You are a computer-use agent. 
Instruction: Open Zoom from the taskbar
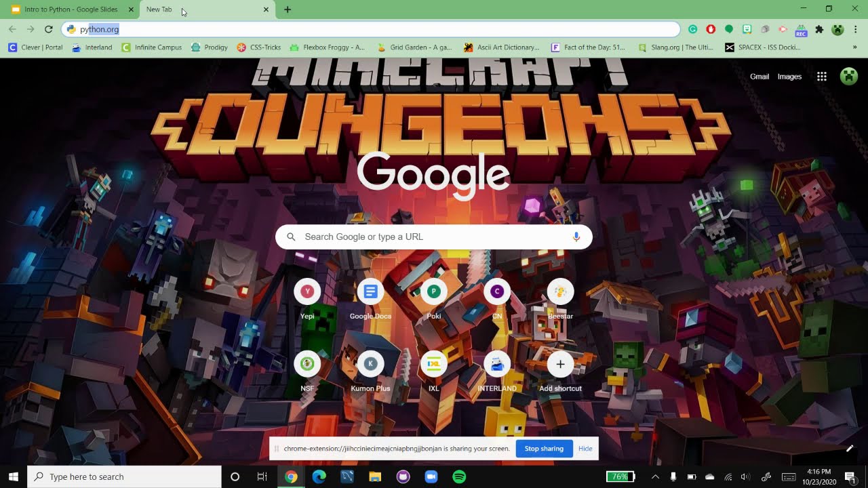(431, 476)
